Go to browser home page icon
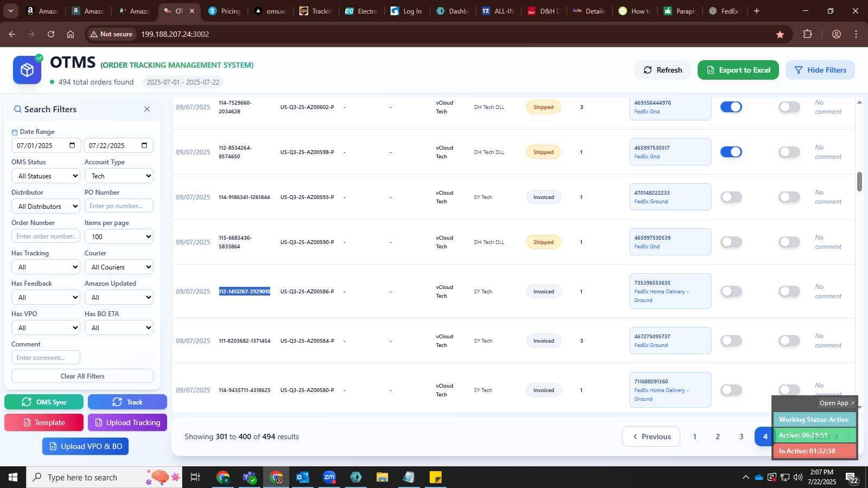 71,34
